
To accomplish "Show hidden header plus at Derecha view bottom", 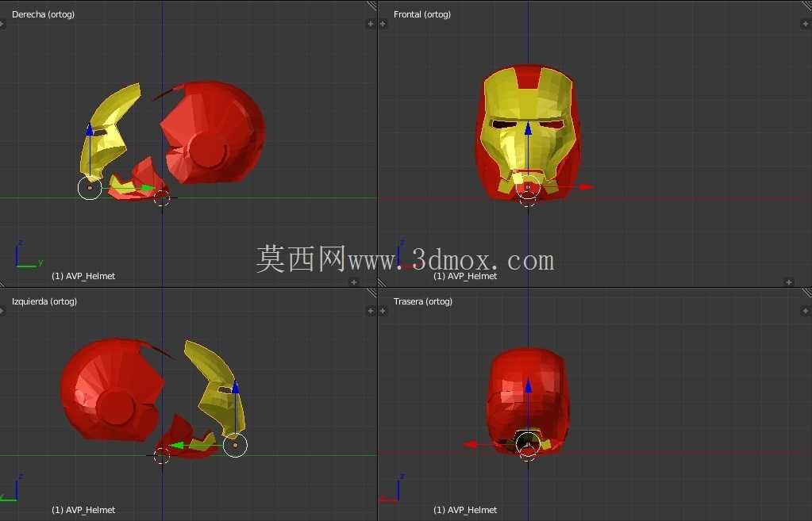I will click(x=354, y=282).
